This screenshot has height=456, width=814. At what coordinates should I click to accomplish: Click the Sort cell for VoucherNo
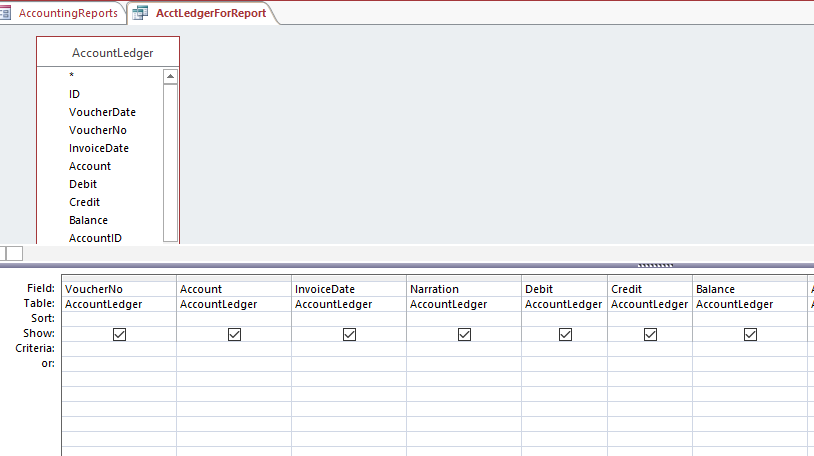point(119,319)
